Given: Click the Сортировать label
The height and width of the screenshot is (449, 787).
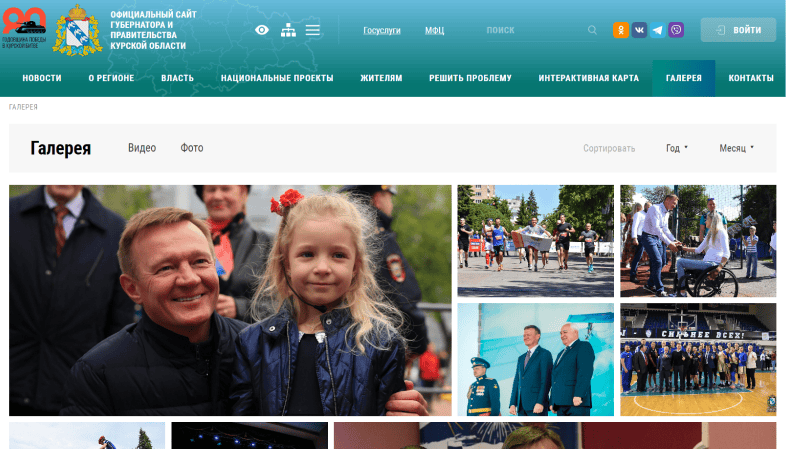Looking at the screenshot, I should click(609, 148).
